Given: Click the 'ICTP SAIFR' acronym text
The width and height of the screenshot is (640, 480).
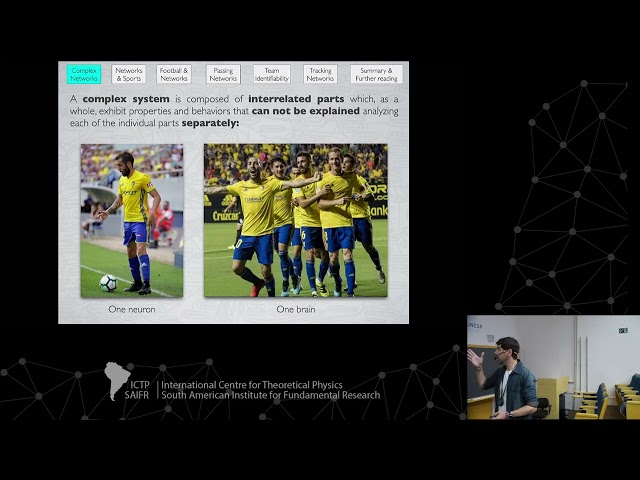Looking at the screenshot, I should (137, 390).
